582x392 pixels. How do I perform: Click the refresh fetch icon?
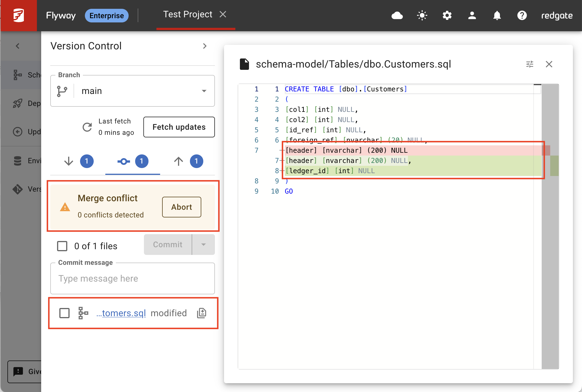87,127
